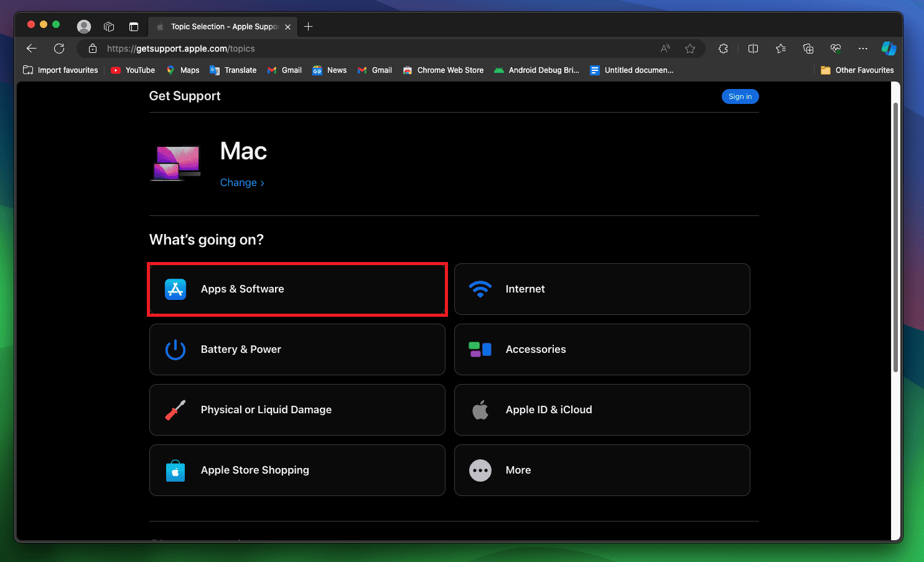Click the browser back arrow

[x=32, y=49]
